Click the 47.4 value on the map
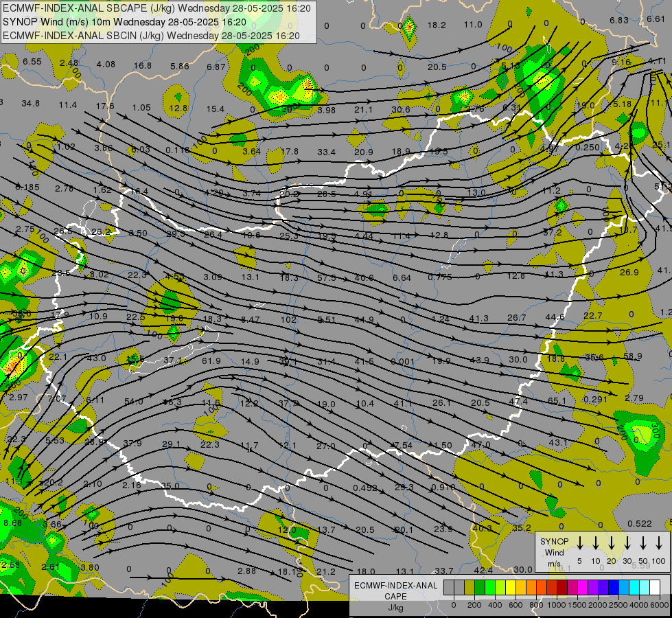 pyautogui.click(x=518, y=402)
